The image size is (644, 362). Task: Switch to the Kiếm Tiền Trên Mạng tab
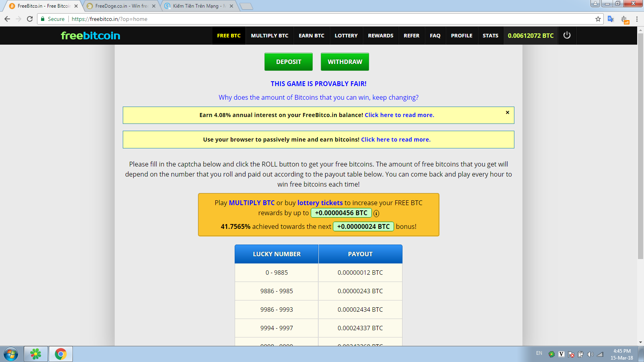198,6
